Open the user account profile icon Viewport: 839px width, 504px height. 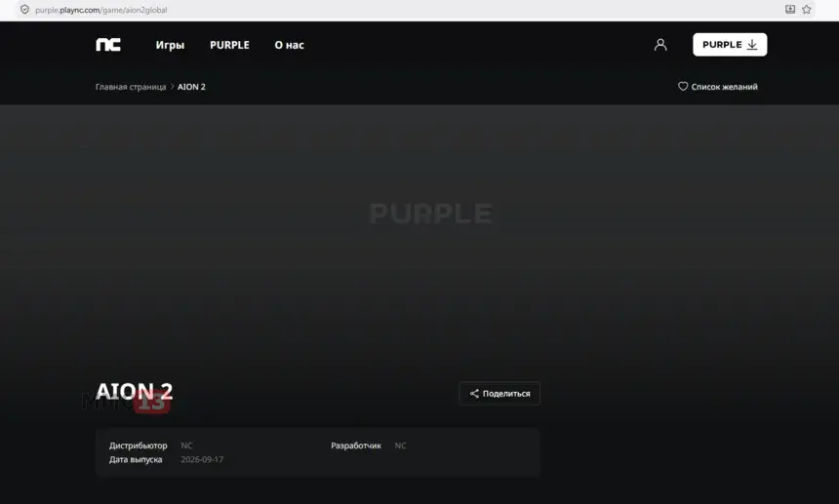pyautogui.click(x=660, y=45)
